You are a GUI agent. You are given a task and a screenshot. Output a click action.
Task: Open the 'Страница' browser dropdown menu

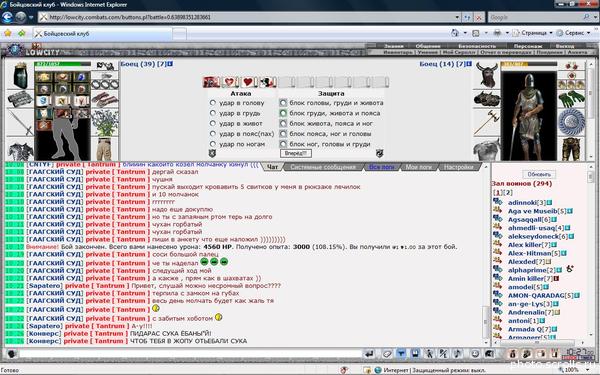[x=533, y=33]
